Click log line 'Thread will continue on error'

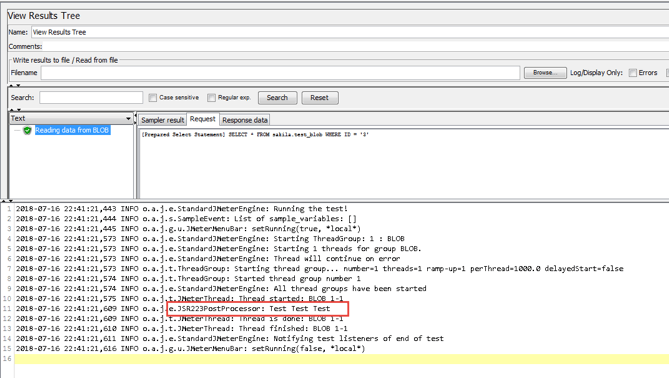[x=208, y=259]
